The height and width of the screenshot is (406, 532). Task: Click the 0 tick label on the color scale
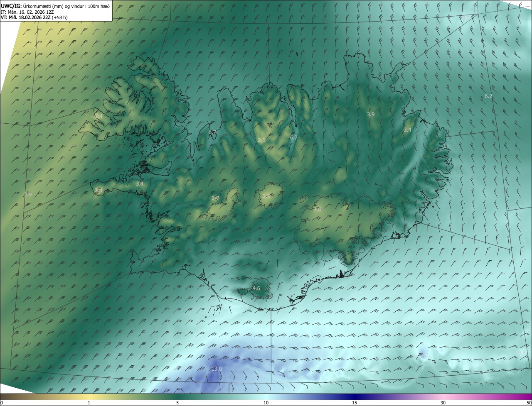[2, 403]
